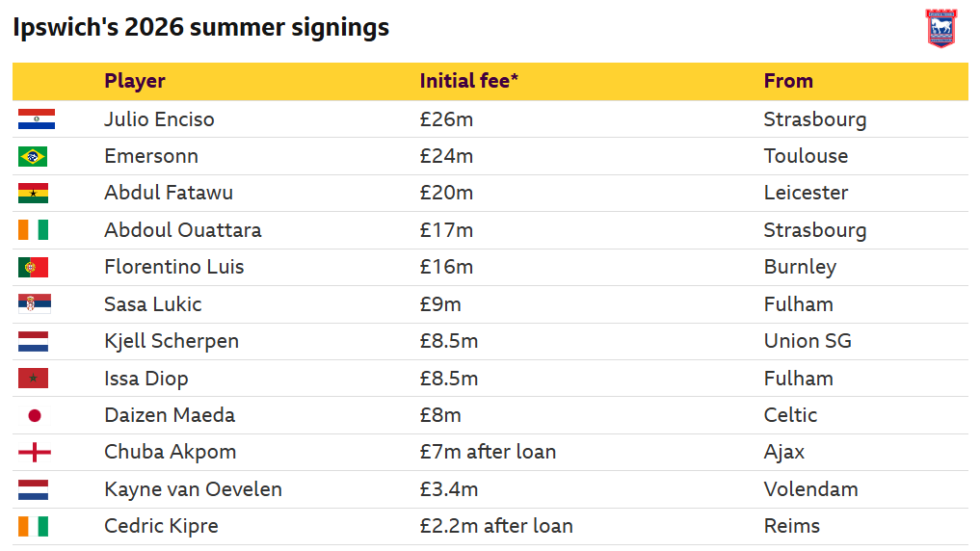Viewport: 980px width, 551px height.
Task: Click the Ghana flag beside Abdul Fatawu
Action: (x=33, y=193)
